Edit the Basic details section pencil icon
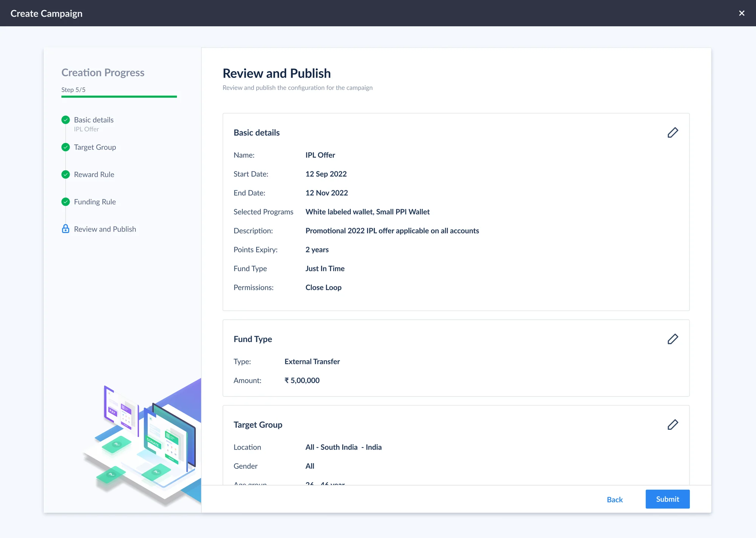This screenshot has height=538, width=756. coord(673,132)
